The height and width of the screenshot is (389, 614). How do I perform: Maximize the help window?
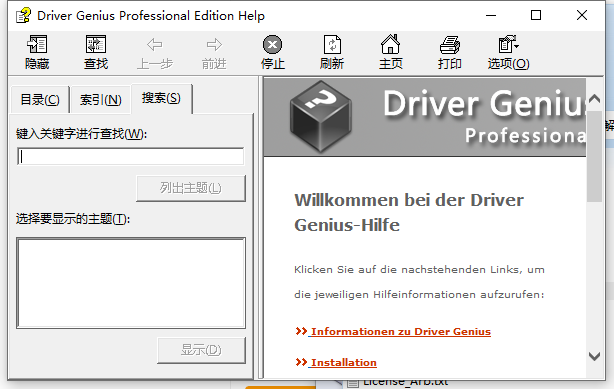[x=536, y=15]
